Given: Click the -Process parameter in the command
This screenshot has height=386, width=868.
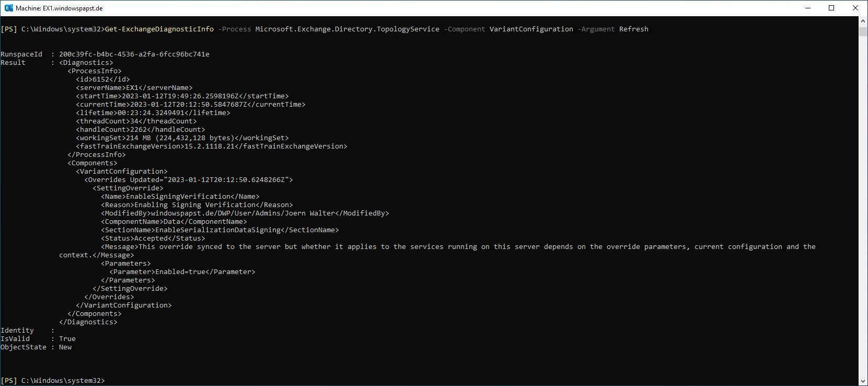Looking at the screenshot, I should coord(234,29).
